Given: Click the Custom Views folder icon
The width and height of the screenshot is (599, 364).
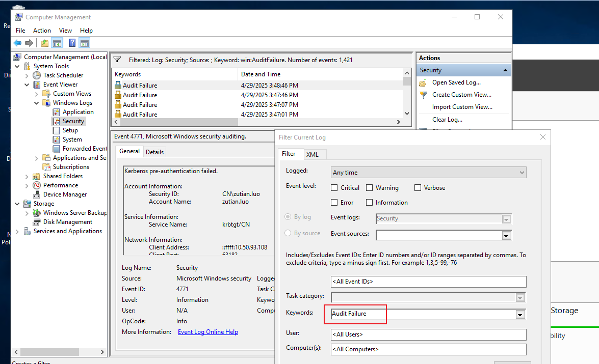Looking at the screenshot, I should (x=46, y=94).
